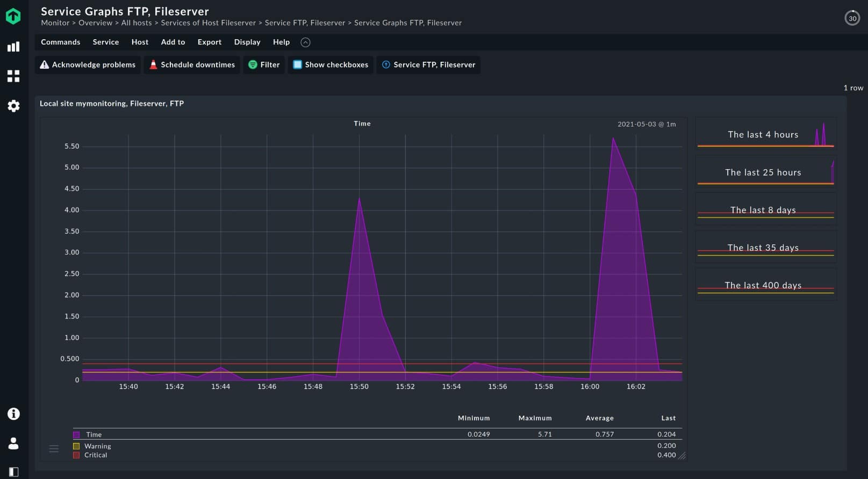Image resolution: width=868 pixels, height=479 pixels.
Task: Open The last 8 days graph thumbnail
Action: coord(766,209)
